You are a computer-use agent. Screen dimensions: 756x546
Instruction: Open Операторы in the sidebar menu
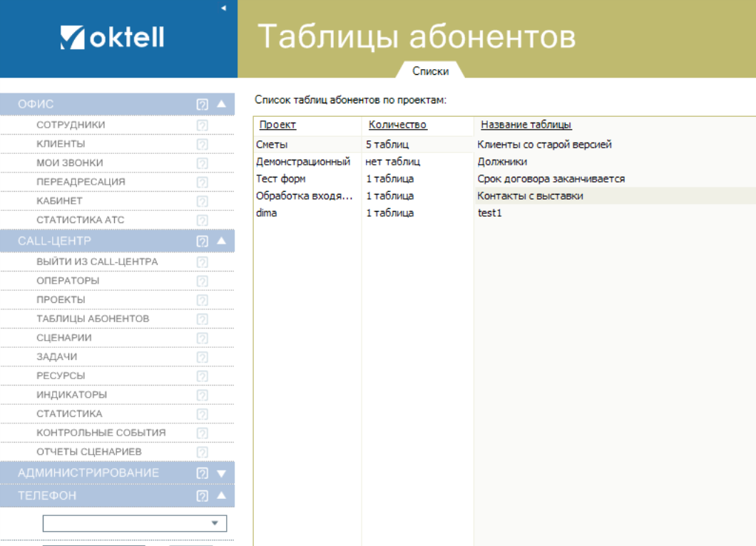click(x=68, y=281)
